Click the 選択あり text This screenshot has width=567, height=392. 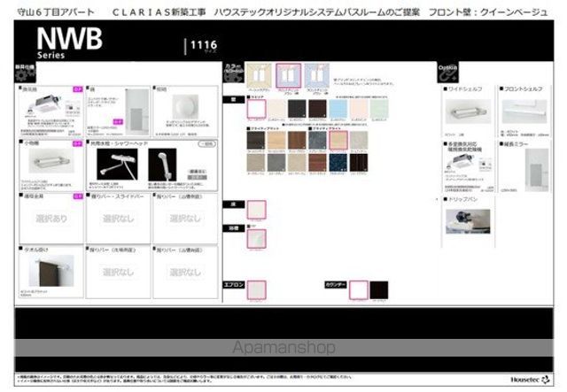coord(51,219)
